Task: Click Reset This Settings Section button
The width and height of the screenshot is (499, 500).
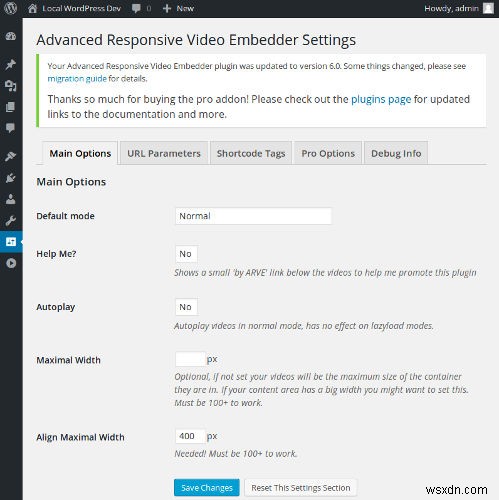Action: pyautogui.click(x=301, y=488)
